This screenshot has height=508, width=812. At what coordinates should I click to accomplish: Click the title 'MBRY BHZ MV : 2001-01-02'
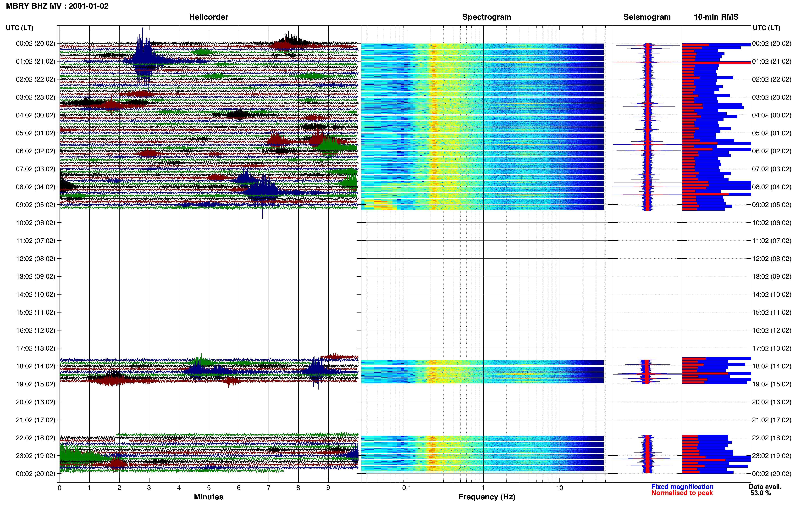pos(57,6)
